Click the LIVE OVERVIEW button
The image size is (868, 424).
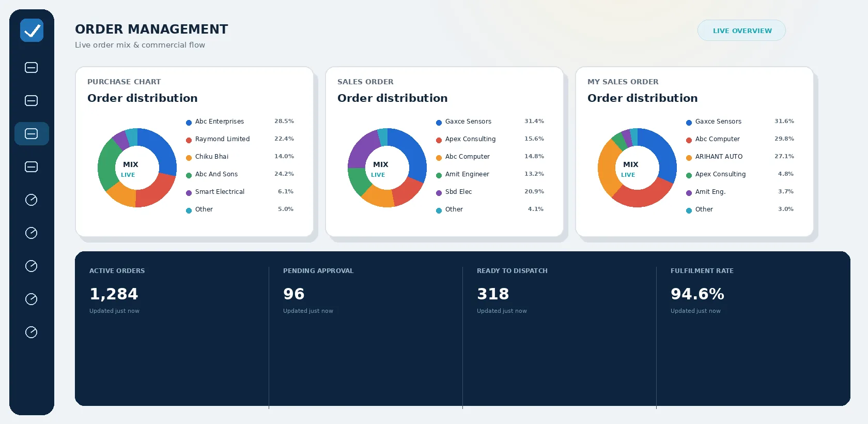741,31
